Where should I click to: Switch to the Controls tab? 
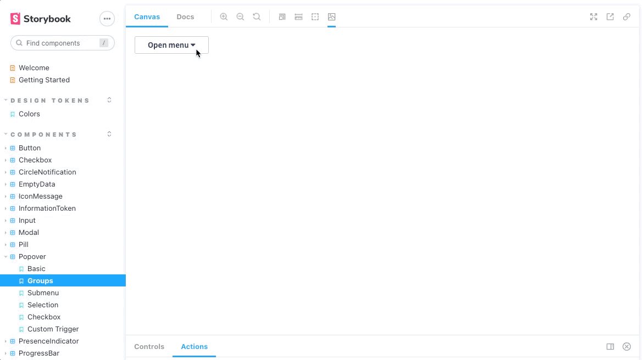click(149, 347)
